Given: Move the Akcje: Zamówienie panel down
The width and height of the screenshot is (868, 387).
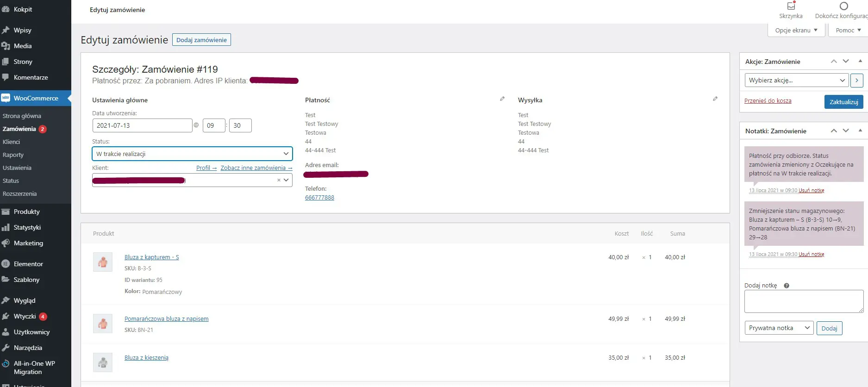Looking at the screenshot, I should pyautogui.click(x=846, y=61).
